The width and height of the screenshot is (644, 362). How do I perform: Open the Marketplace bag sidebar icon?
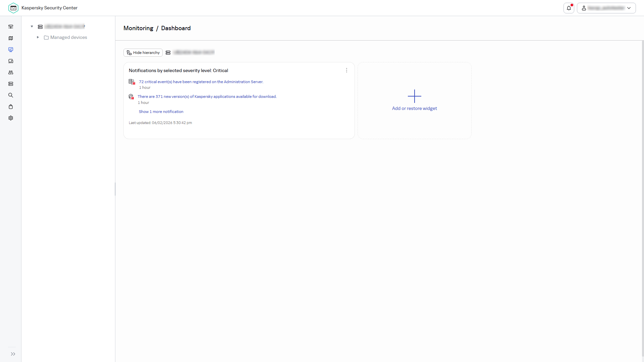click(11, 107)
